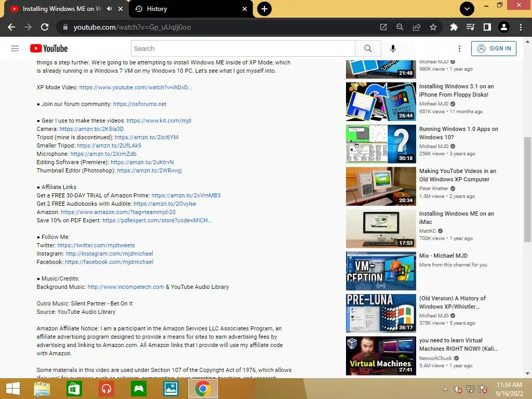The image size is (532, 399).
Task: Select the Installing Windows ME tab
Action: (x=62, y=9)
